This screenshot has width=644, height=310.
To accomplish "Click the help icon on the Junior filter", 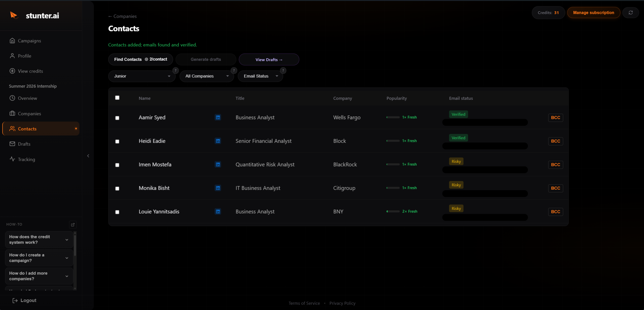I will (x=175, y=71).
